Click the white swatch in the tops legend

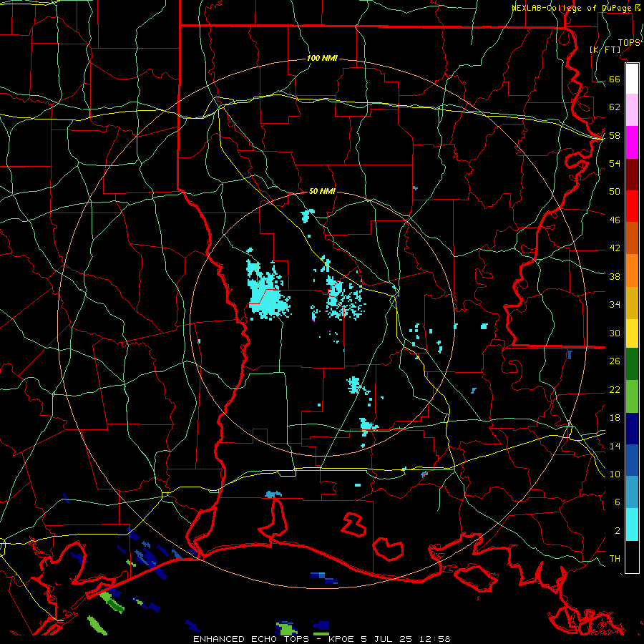tap(632, 79)
